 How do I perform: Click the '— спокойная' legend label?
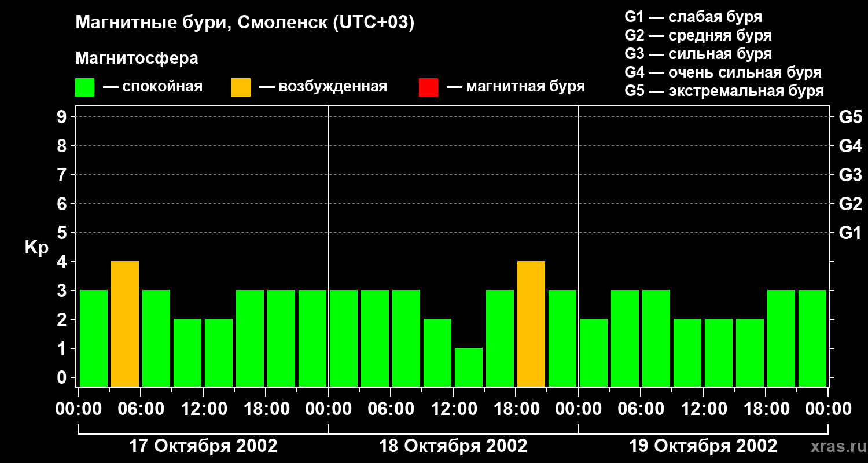(153, 87)
